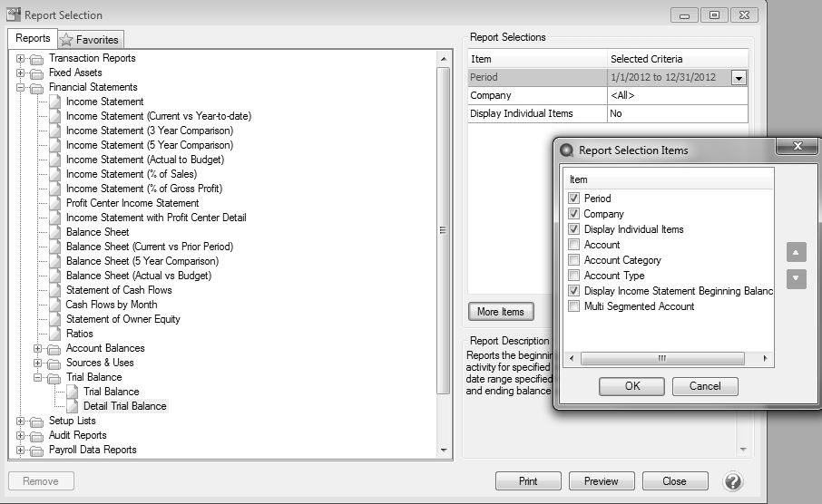Click the Ratios report document icon

pyautogui.click(x=55, y=334)
